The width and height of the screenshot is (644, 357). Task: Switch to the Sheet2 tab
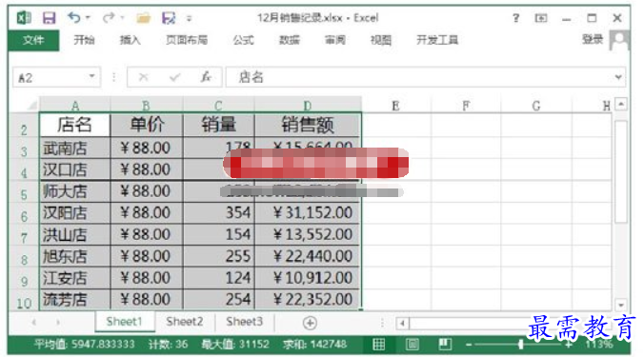coord(185,322)
